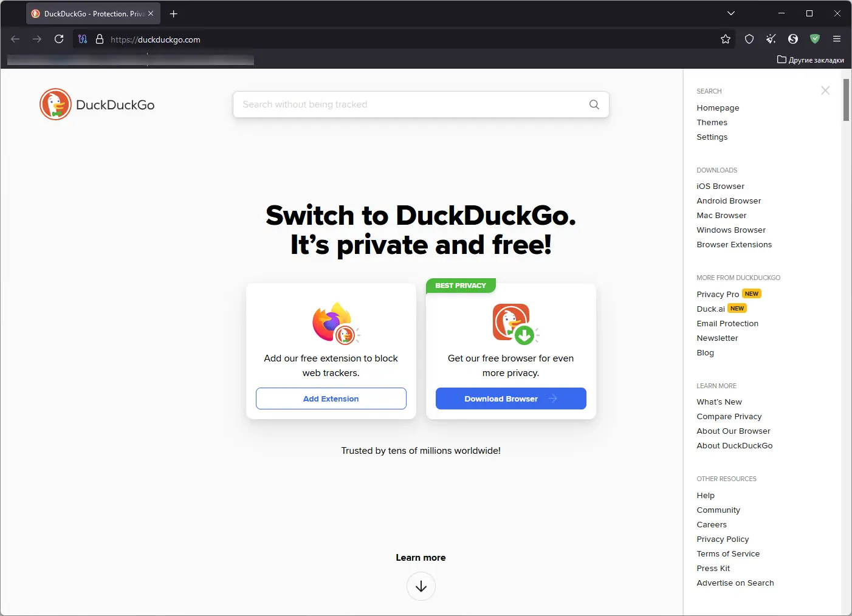Open Homepage from the side menu
The width and height of the screenshot is (852, 616).
[x=718, y=108]
